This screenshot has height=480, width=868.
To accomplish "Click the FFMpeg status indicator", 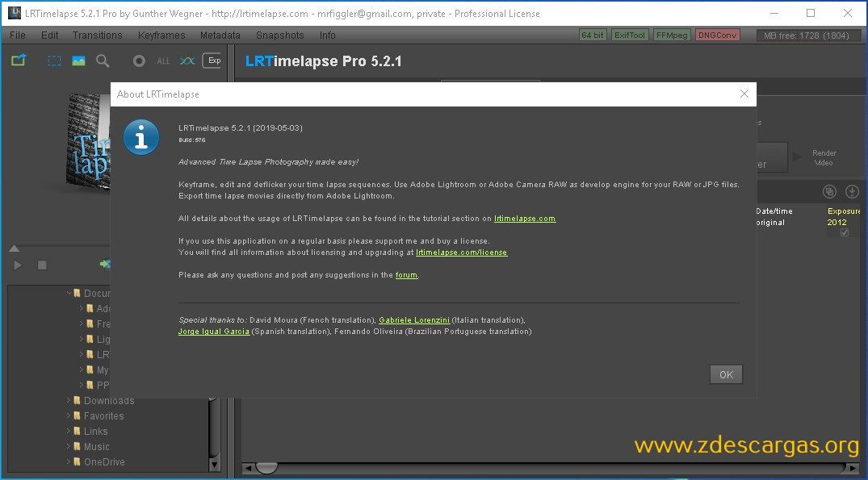I will point(672,35).
